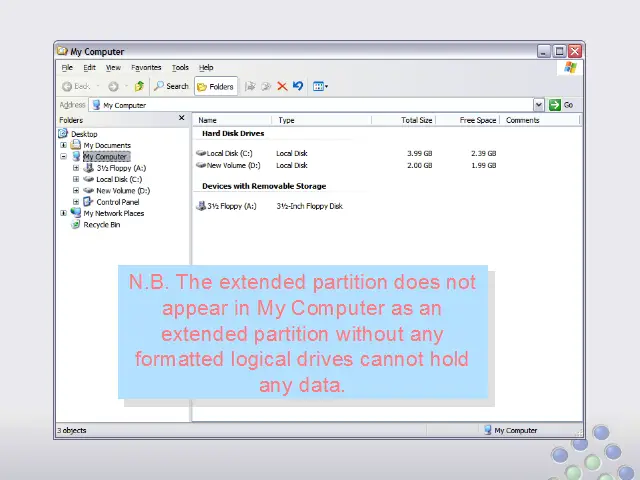The width and height of the screenshot is (640, 480).
Task: Select My Network Places in tree
Action: tap(113, 213)
